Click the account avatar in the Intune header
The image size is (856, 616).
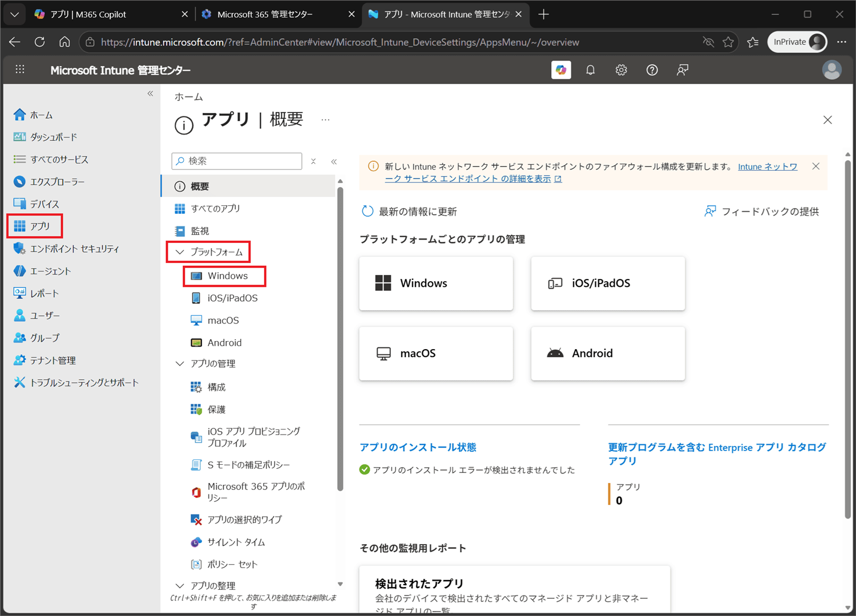(831, 70)
